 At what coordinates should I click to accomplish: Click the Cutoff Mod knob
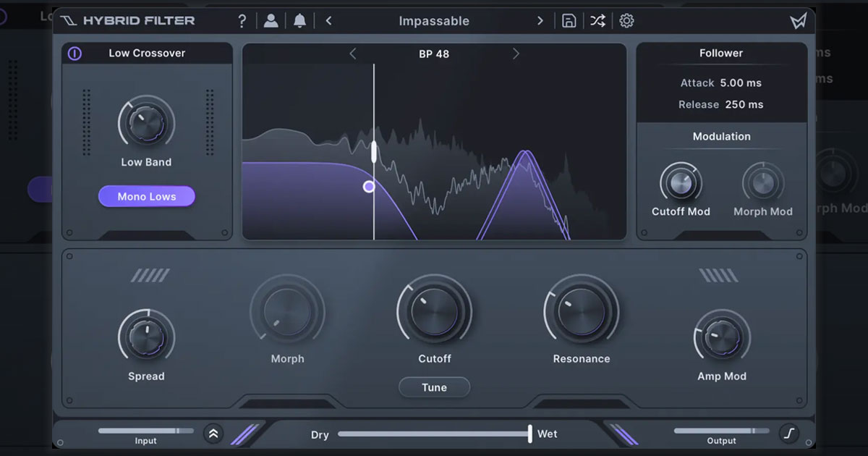pos(681,182)
